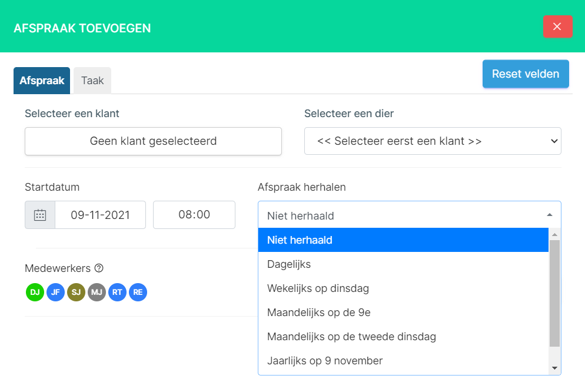The image size is (585, 392).
Task: Select employee avatar SJ
Action: click(76, 292)
